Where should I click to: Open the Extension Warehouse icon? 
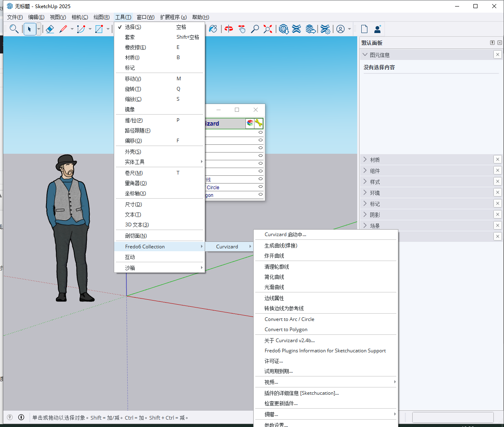297,29
